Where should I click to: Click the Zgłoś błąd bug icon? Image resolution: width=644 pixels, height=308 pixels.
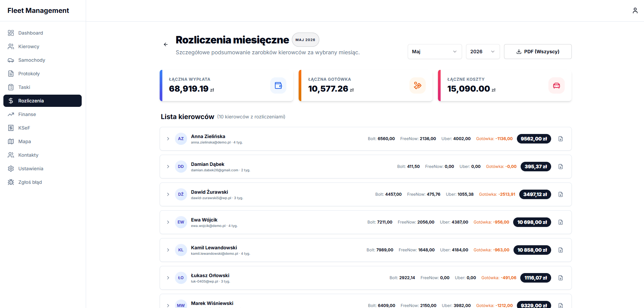click(11, 182)
